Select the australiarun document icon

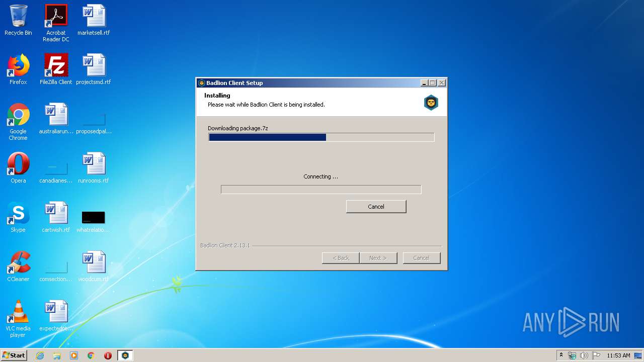(56, 119)
